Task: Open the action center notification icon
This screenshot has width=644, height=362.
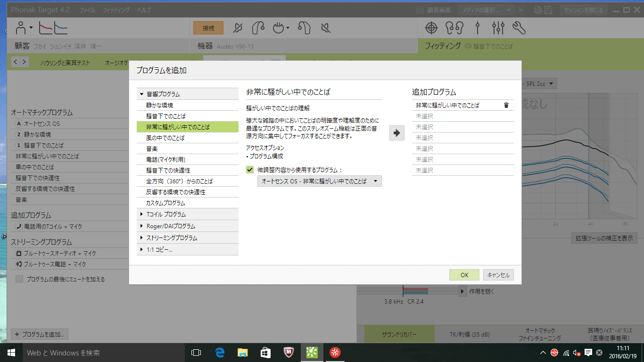Action: coord(588,352)
